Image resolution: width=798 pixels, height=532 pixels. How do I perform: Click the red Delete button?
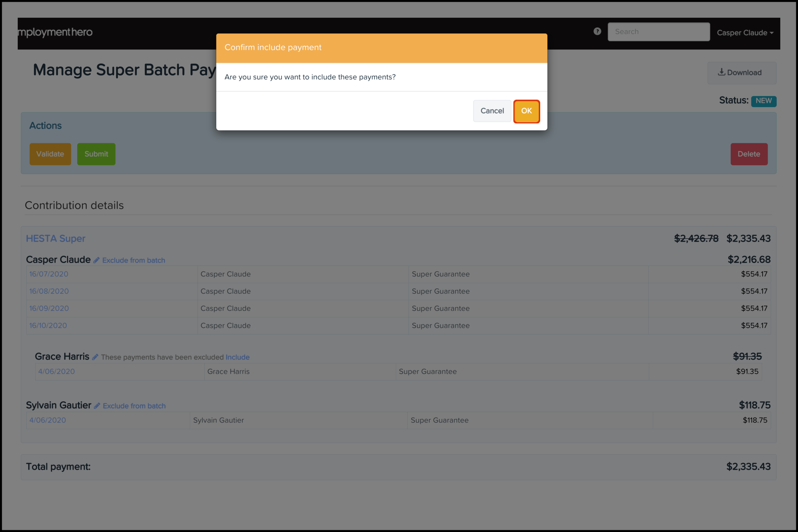748,154
